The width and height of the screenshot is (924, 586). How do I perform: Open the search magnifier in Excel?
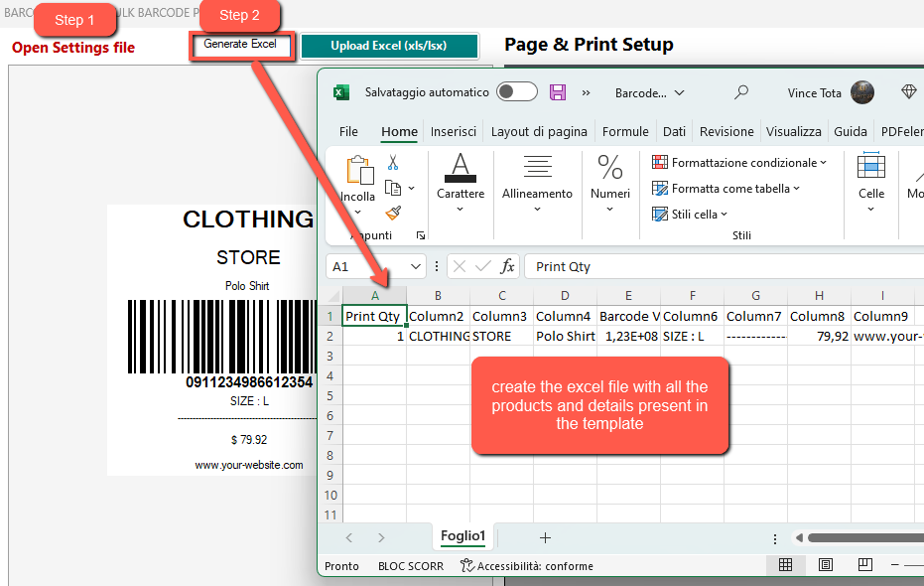click(741, 92)
